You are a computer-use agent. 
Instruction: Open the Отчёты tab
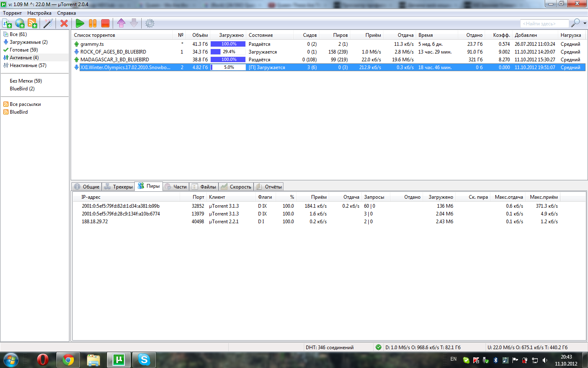(x=269, y=186)
